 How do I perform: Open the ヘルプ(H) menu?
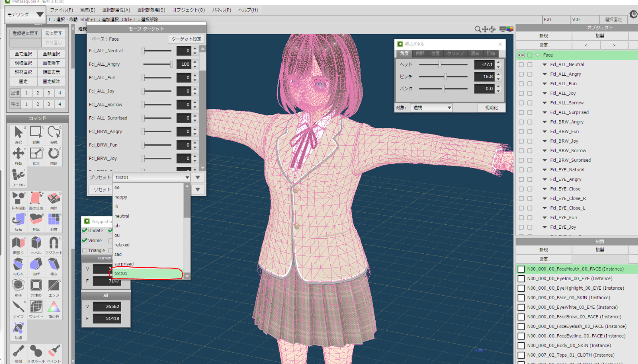248,10
